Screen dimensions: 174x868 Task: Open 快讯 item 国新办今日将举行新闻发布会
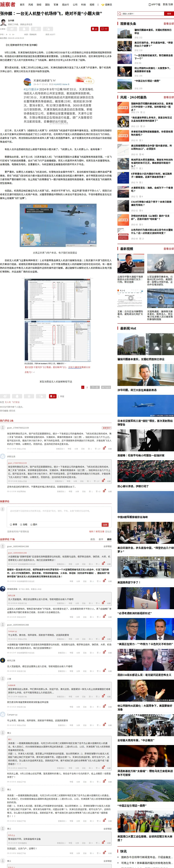tap(147, 857)
